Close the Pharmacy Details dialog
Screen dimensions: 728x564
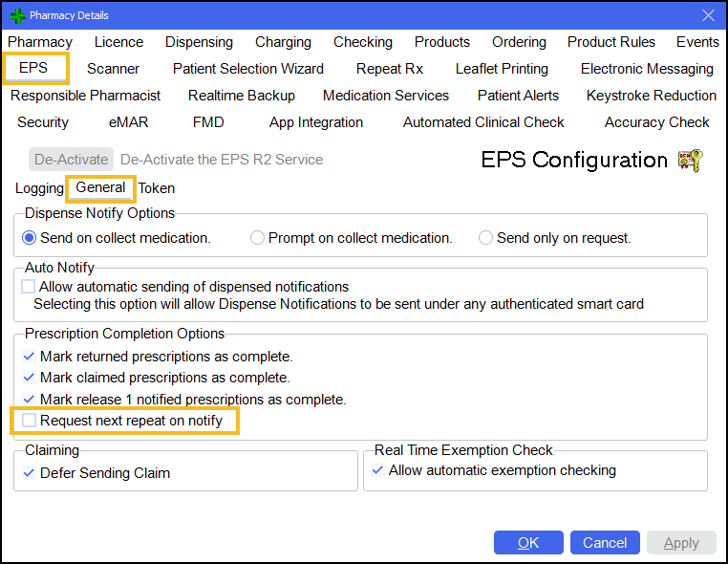point(708,15)
